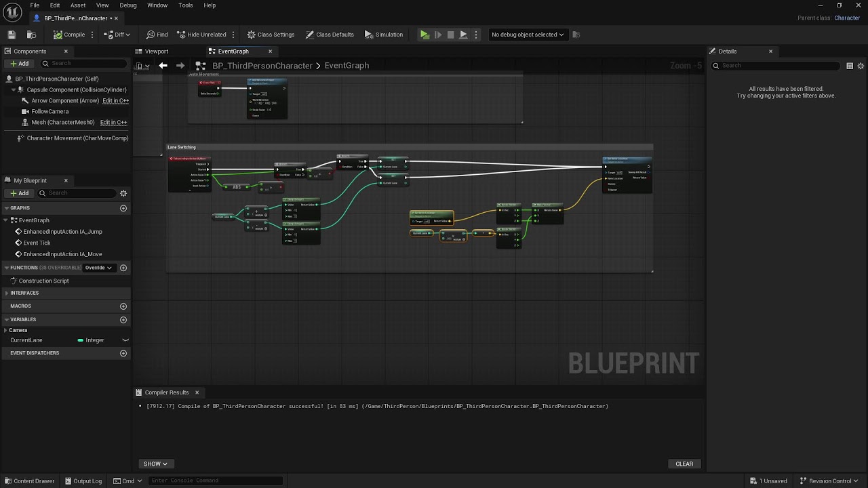Collapse the EventGraph tree item
The width and height of the screenshot is (868, 488).
(x=6, y=220)
